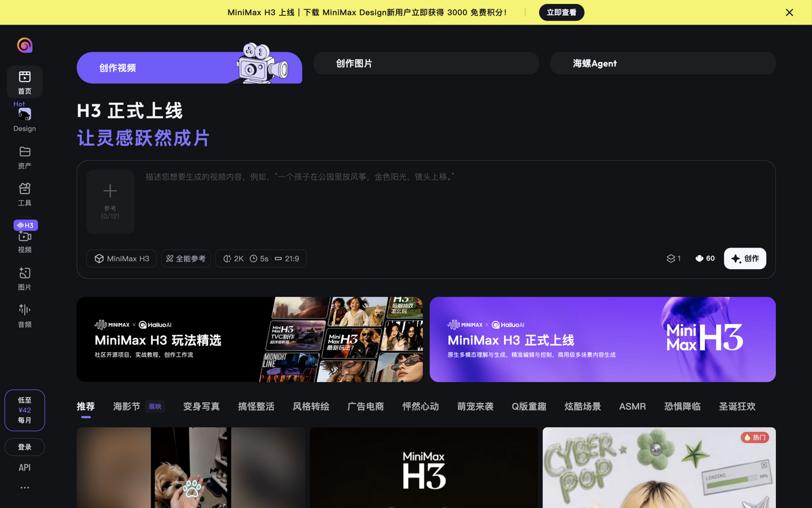The width and height of the screenshot is (812, 508).
Task: Click 立即查看 in the top banner
Action: pos(562,12)
